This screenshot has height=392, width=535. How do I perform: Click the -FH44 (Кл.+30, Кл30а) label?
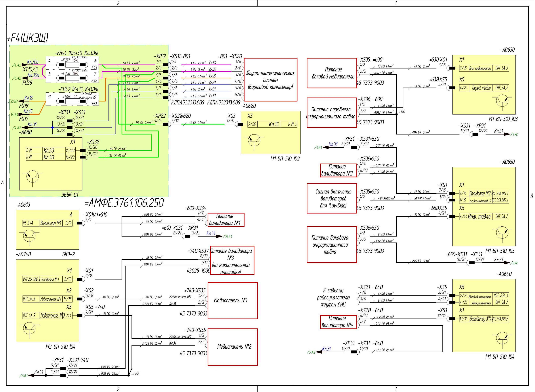(x=76, y=53)
